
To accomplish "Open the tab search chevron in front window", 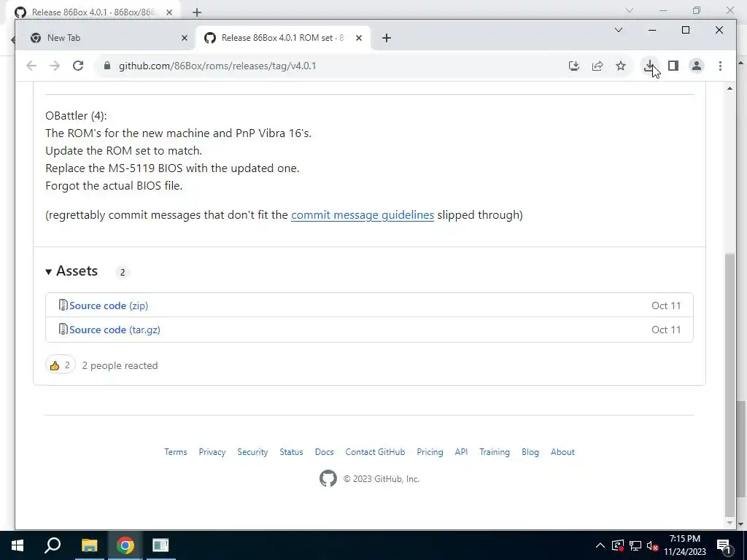I will [x=619, y=30].
